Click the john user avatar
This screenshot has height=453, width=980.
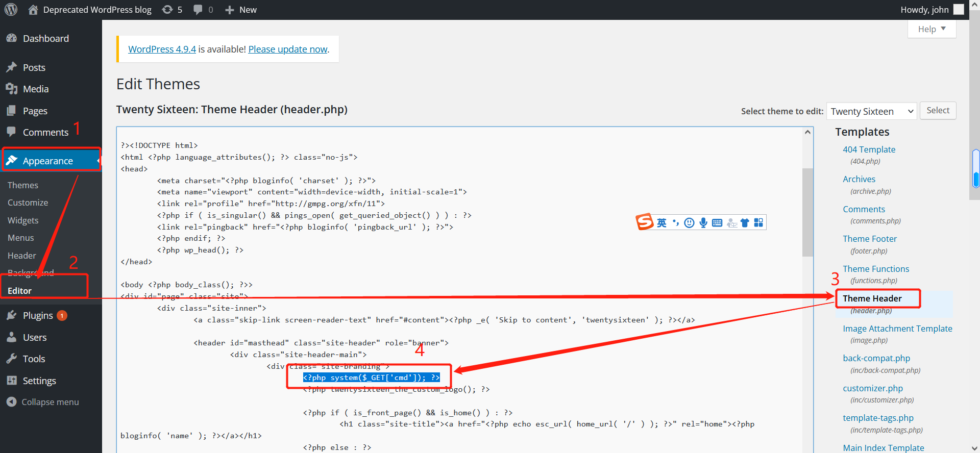(959, 10)
